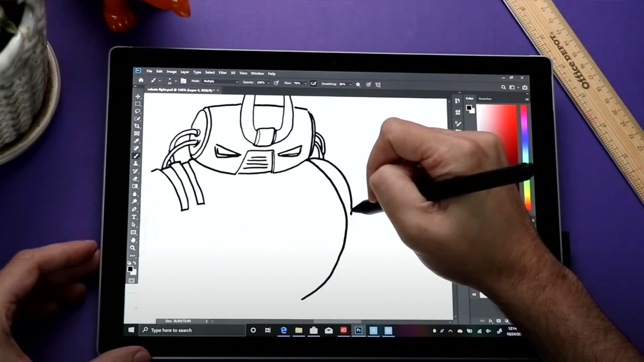This screenshot has height=362, width=644.
Task: Toggle pressure for opacity button
Action: (276, 83)
